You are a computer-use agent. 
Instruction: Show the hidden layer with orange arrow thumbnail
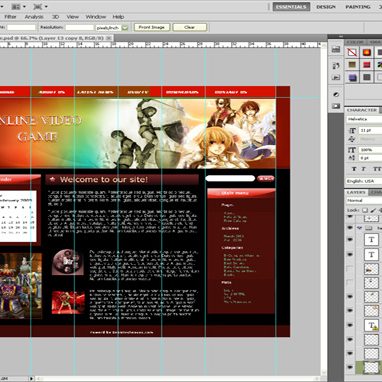click(x=350, y=269)
